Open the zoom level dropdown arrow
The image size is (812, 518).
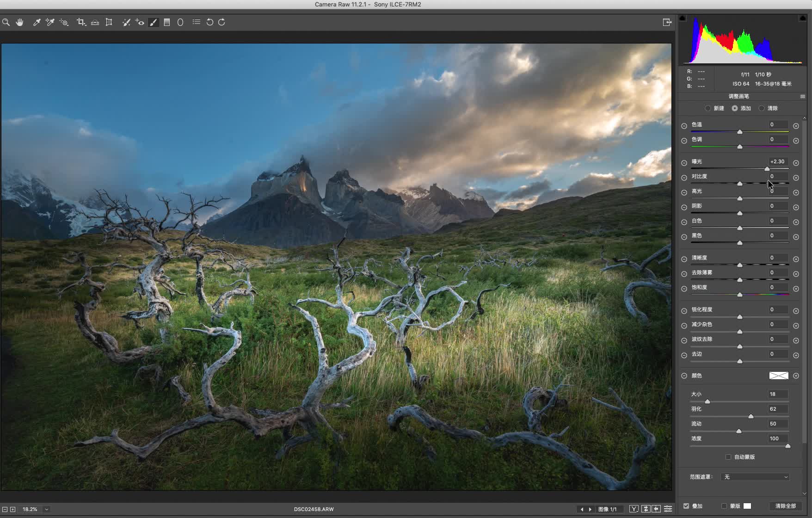[x=47, y=509]
